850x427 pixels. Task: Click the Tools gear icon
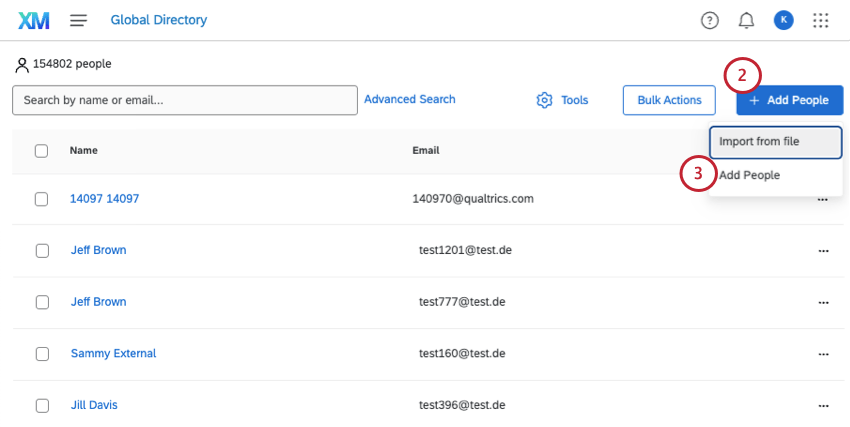point(545,100)
